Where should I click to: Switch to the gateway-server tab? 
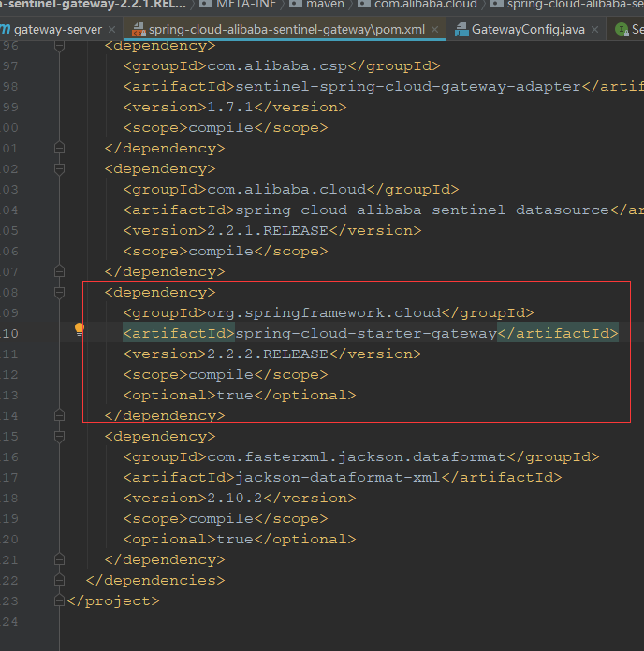tap(57, 30)
